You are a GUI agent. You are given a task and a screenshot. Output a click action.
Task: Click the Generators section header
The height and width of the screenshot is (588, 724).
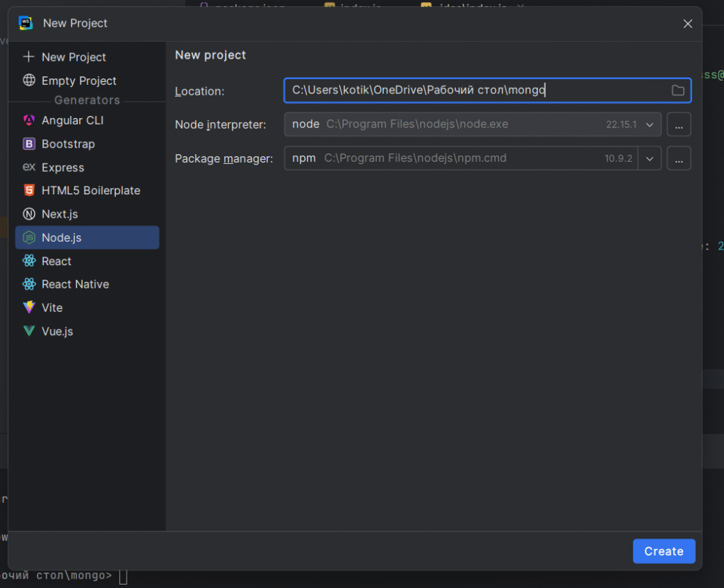coord(87,100)
